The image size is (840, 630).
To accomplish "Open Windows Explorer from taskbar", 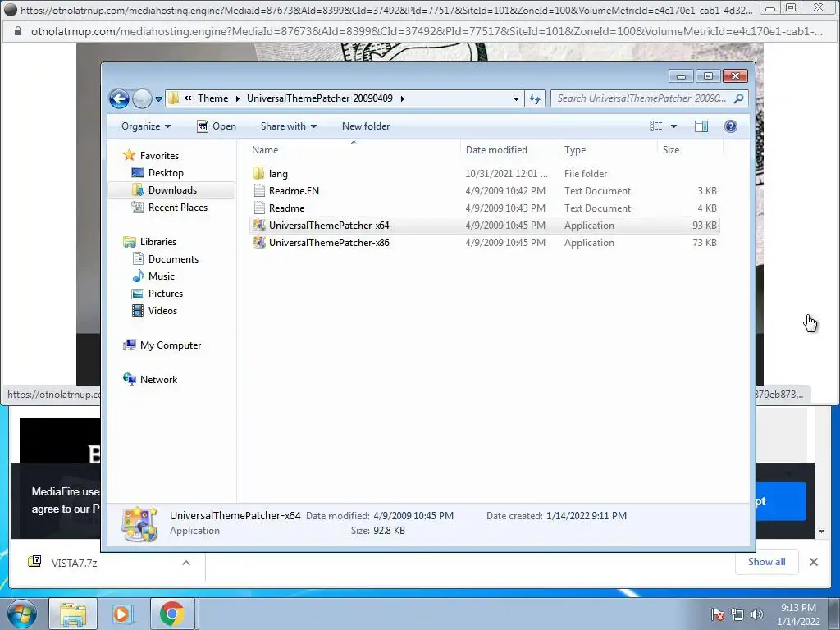I will click(73, 614).
